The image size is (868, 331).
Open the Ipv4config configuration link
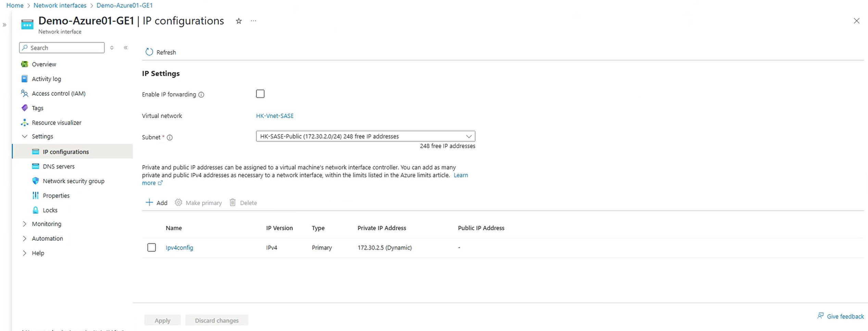pos(179,248)
